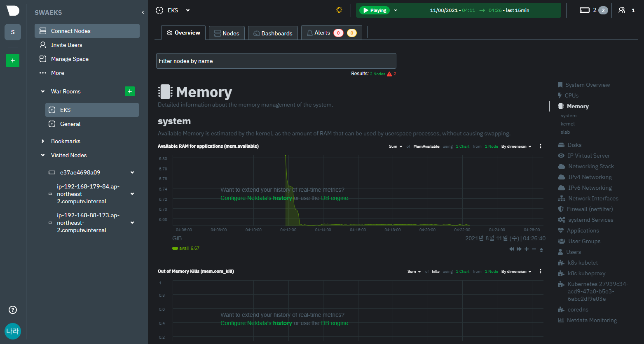This screenshot has width=644, height=344.
Task: Click the lightbulb news icon
Action: pos(339,10)
